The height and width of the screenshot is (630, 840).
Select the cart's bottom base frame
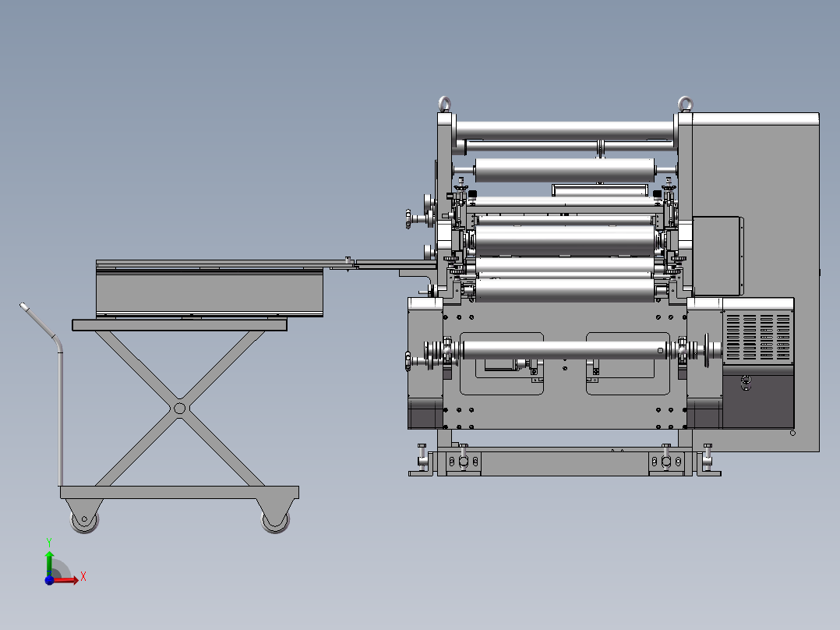[179, 492]
